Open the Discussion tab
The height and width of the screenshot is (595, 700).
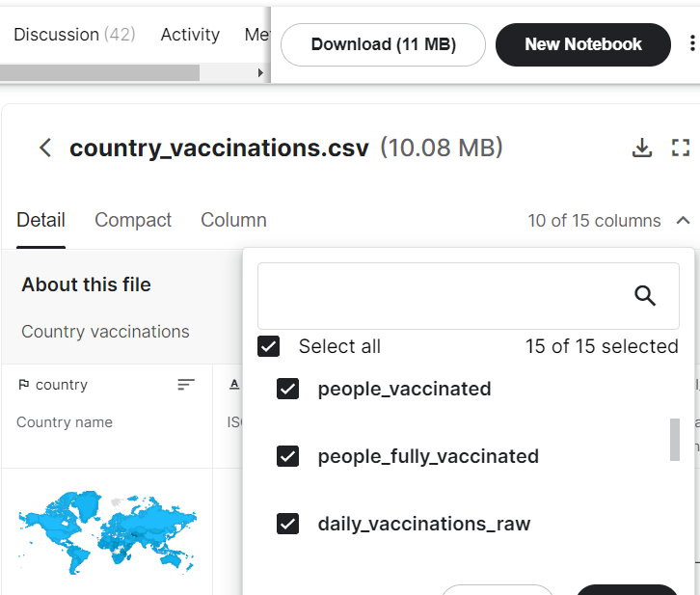coord(73,35)
